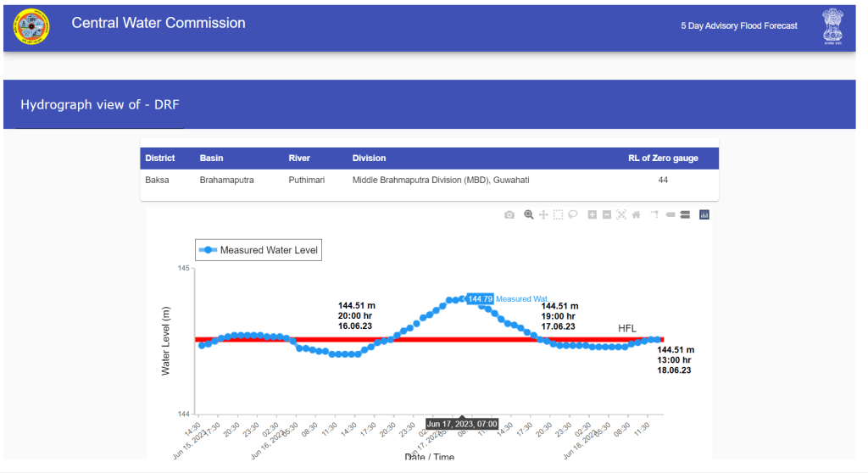Image resolution: width=868 pixels, height=473 pixels.
Task: Click the peak 144.79 data point
Action: pyautogui.click(x=462, y=298)
